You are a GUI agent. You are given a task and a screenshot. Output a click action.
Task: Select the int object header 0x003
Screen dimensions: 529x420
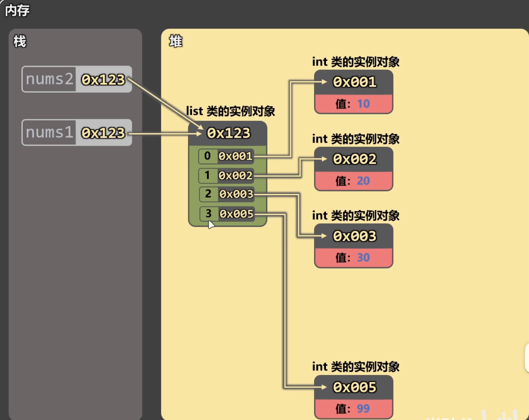tap(354, 236)
